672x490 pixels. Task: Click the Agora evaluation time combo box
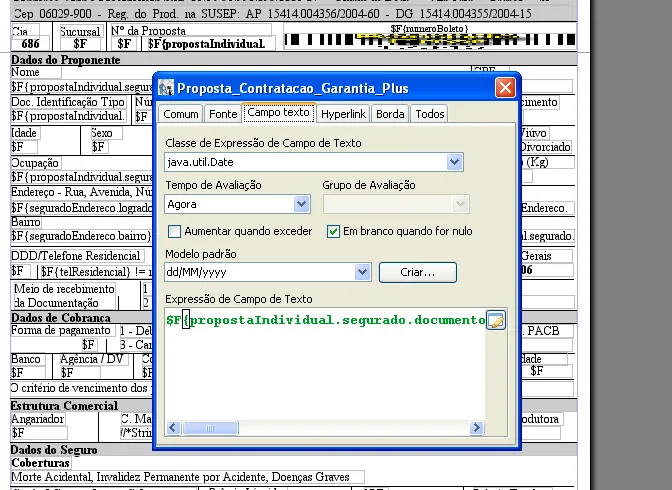click(x=237, y=204)
